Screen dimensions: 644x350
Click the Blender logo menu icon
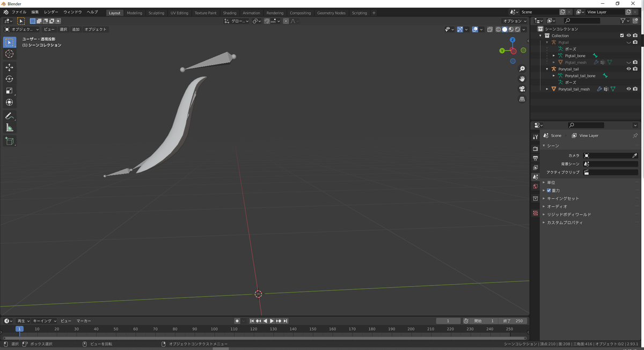point(5,12)
